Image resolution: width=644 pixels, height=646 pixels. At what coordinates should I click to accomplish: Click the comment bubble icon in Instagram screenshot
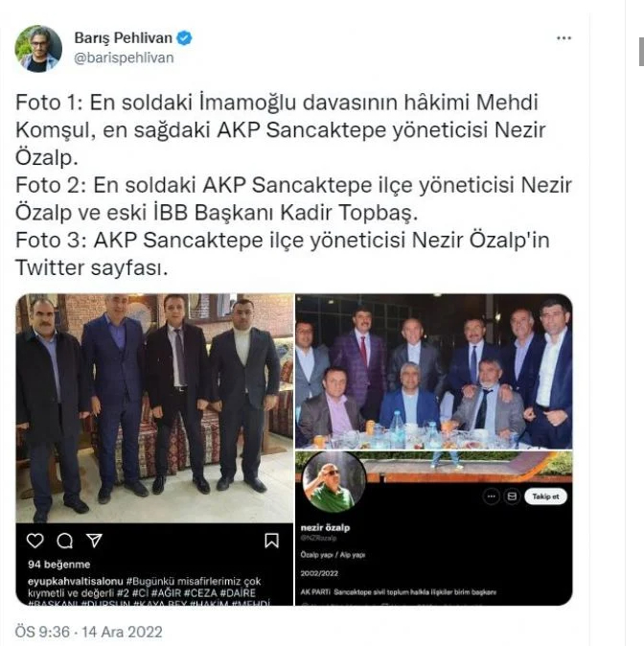65,541
